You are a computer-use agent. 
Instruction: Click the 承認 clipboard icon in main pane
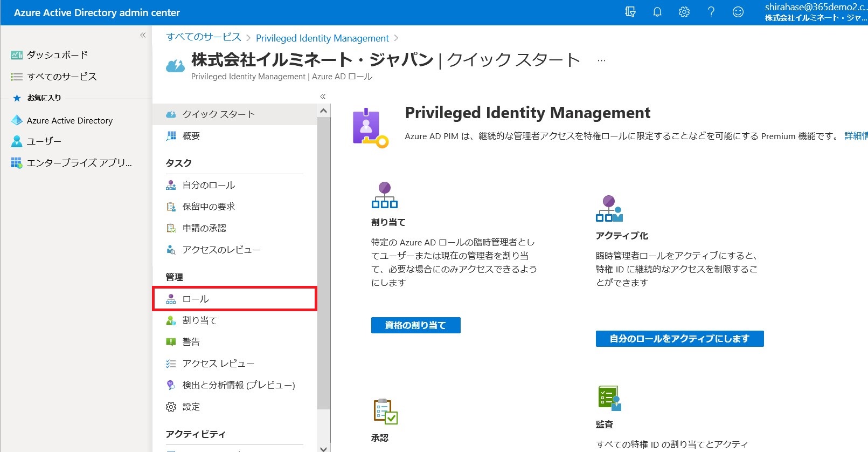coord(386,412)
